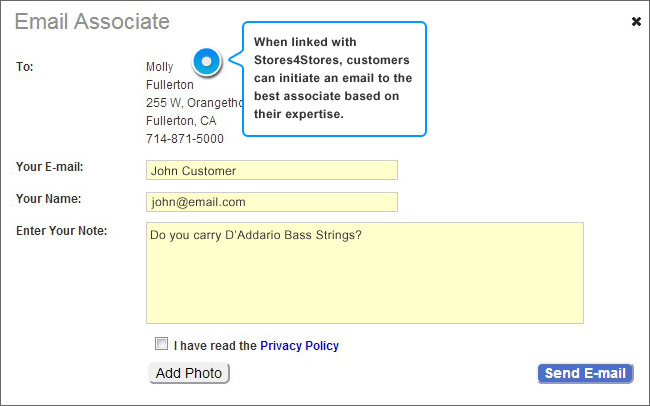Click the Your E-mail label
This screenshot has width=650, height=406.
[50, 167]
